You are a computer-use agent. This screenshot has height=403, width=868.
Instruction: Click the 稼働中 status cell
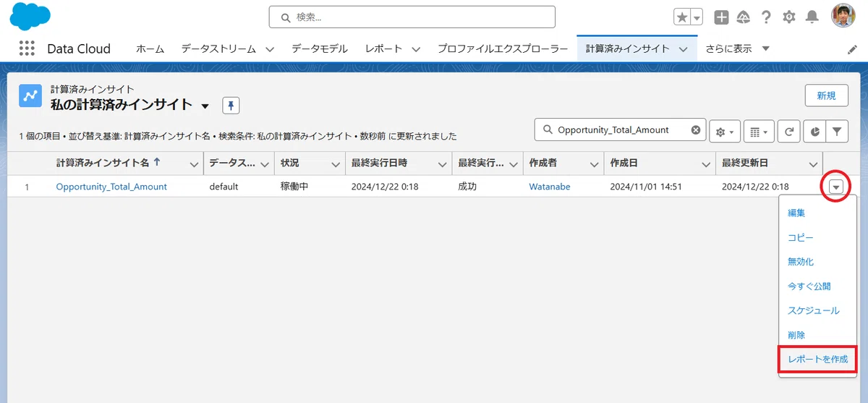point(294,187)
